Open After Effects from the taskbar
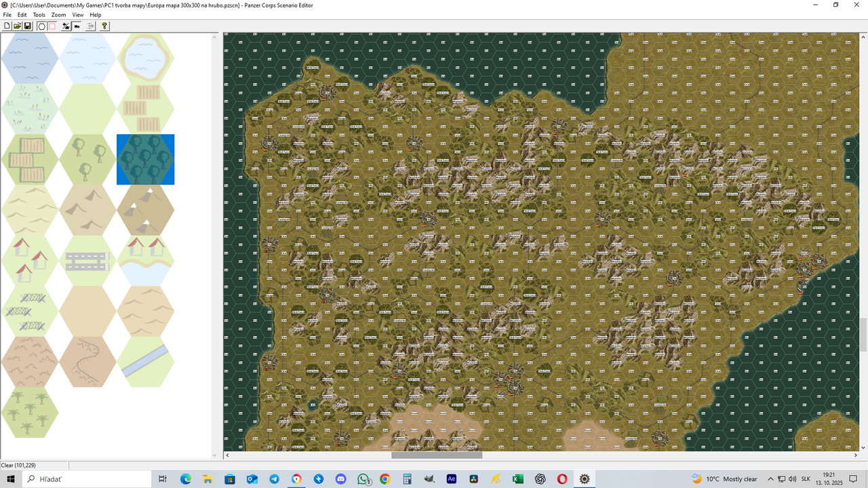 click(452, 479)
